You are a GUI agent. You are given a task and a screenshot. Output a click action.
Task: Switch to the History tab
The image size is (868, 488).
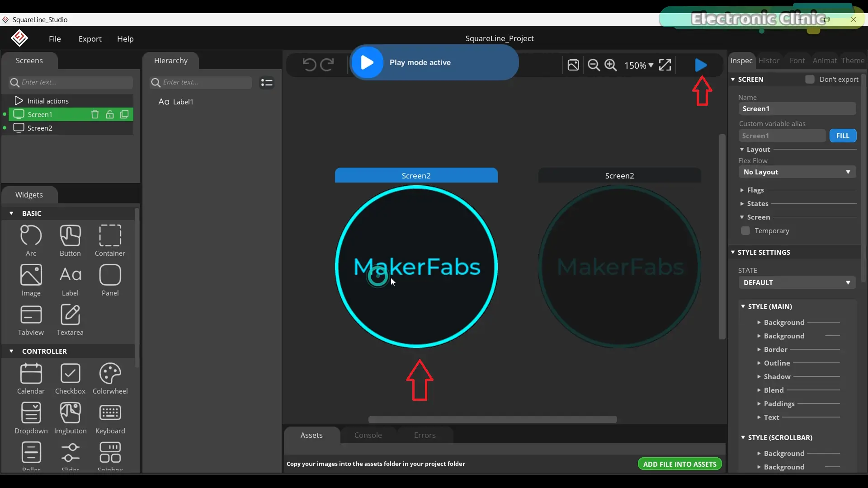coord(769,61)
